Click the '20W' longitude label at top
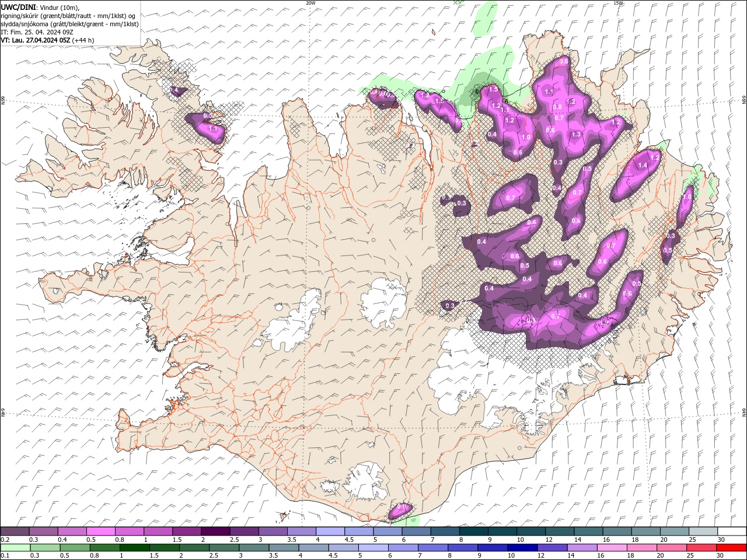Viewport: 747px width, 560px height. click(x=310, y=3)
